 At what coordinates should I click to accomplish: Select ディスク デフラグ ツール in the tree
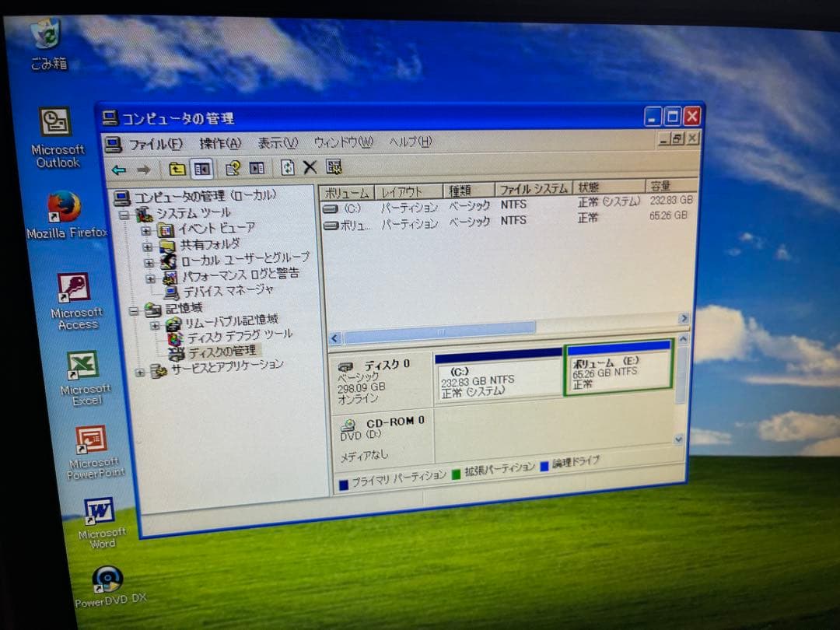(x=237, y=334)
